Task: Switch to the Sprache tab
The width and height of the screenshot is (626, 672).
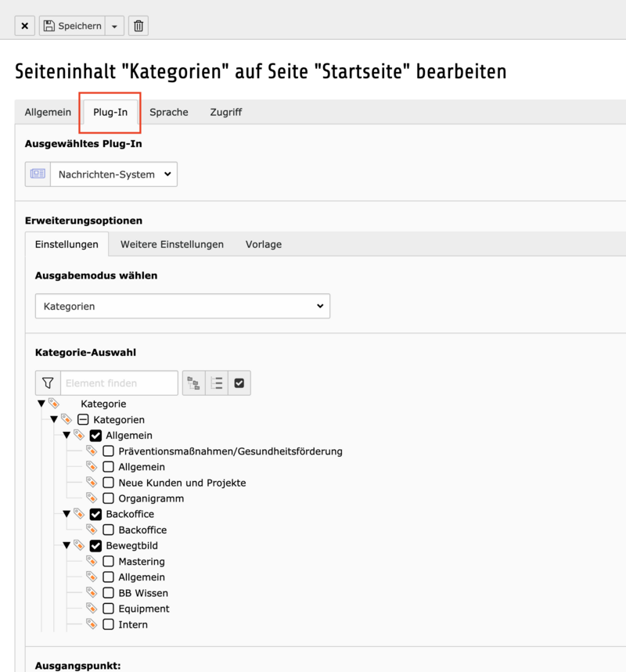Action: pos(169,112)
